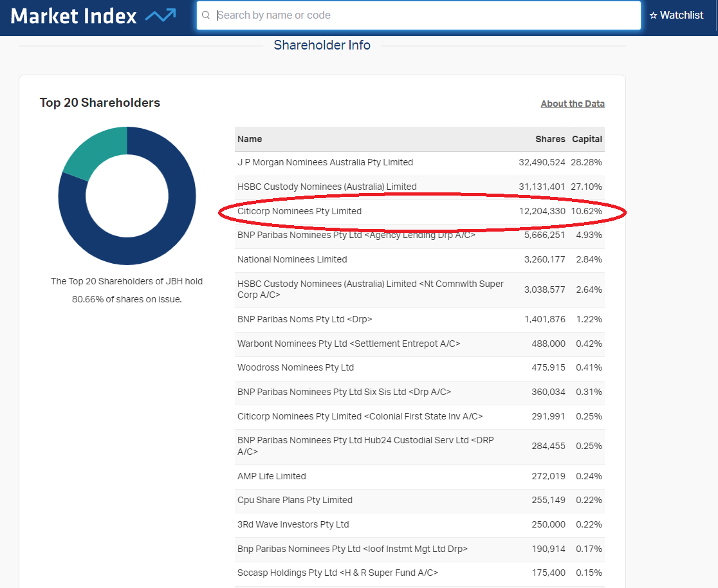Click the Watchlist star icon

click(653, 15)
